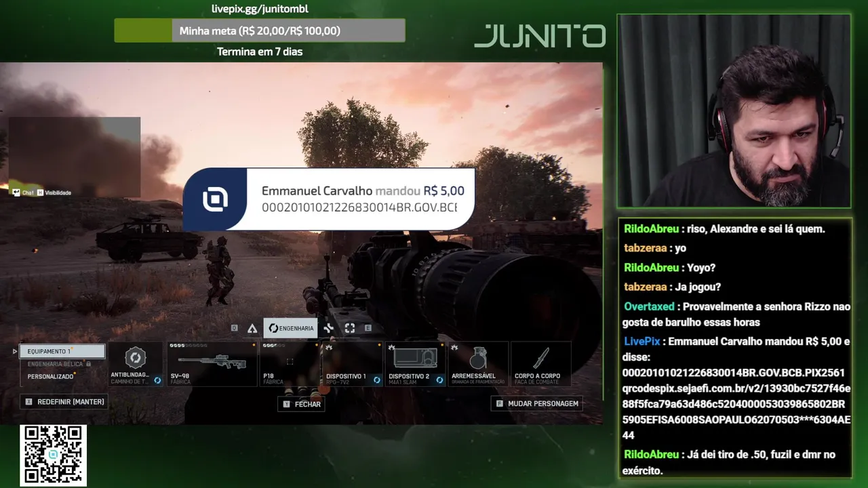Viewport: 868px width, 488px height.
Task: Click the Fechar button
Action: click(x=301, y=404)
